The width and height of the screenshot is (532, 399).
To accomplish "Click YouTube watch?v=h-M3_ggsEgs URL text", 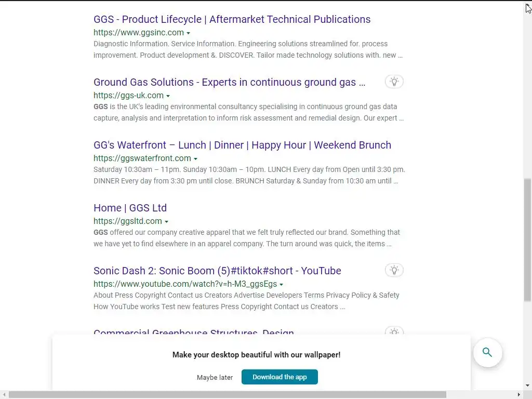I will (185, 284).
